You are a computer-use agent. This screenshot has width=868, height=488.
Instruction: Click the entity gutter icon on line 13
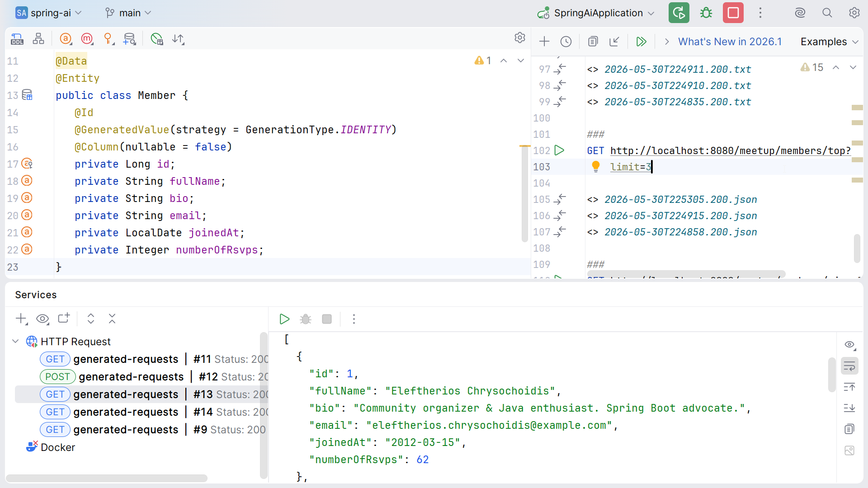click(x=27, y=95)
